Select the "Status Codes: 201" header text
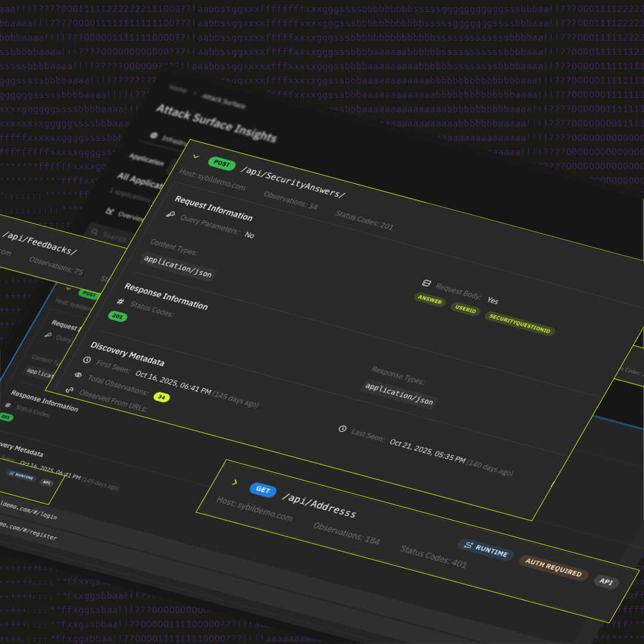The height and width of the screenshot is (644, 644). tap(364, 220)
